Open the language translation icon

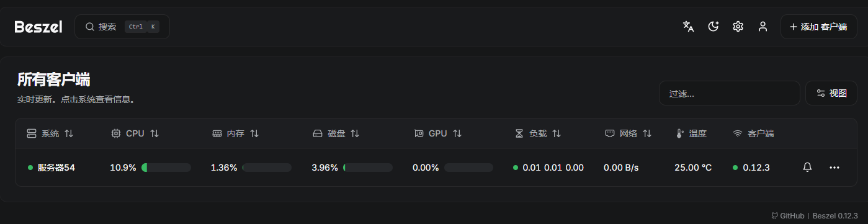[x=688, y=27]
